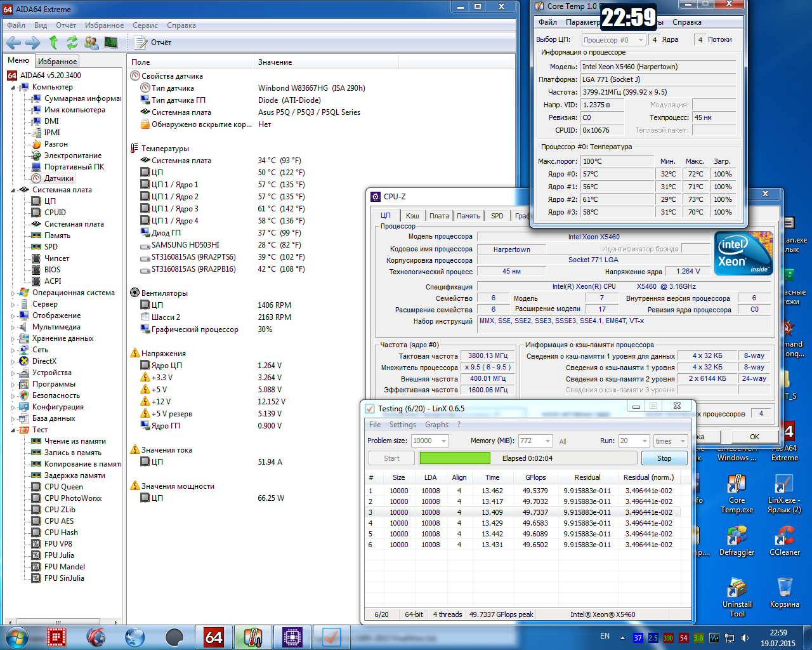
Task: Open the SPD tab in CPU-Z
Action: 497,216
